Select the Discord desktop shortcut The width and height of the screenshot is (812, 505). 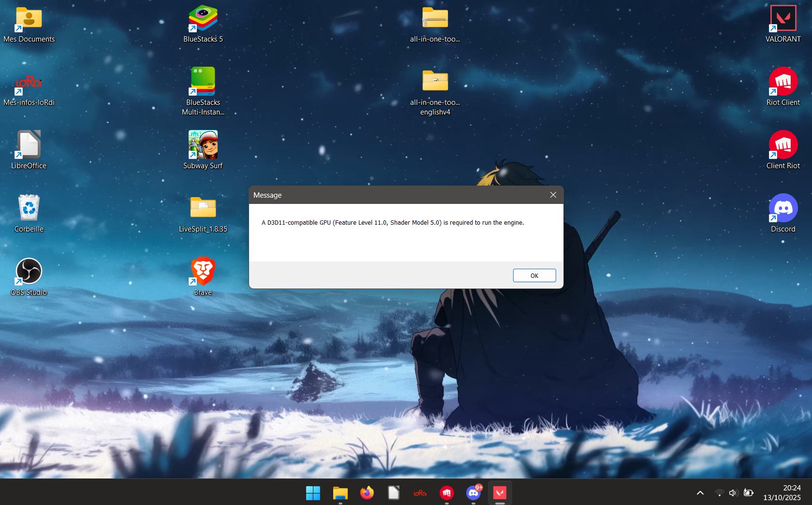click(x=783, y=213)
